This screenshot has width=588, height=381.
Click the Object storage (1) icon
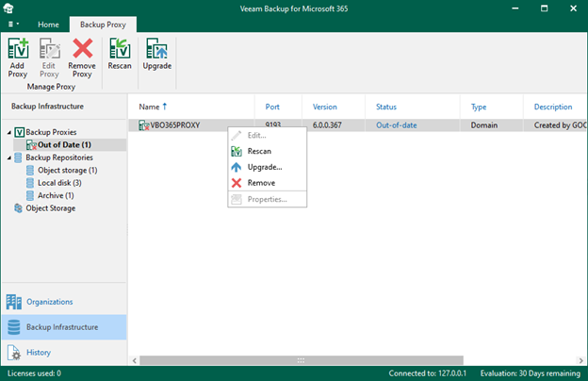(30, 171)
